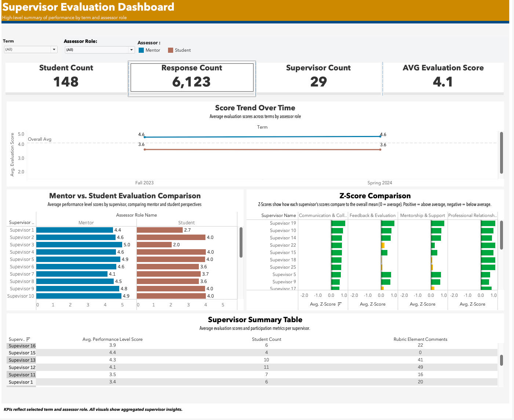This screenshot has width=514, height=420.
Task: Click the Student Count KPI card
Action: (x=66, y=77)
